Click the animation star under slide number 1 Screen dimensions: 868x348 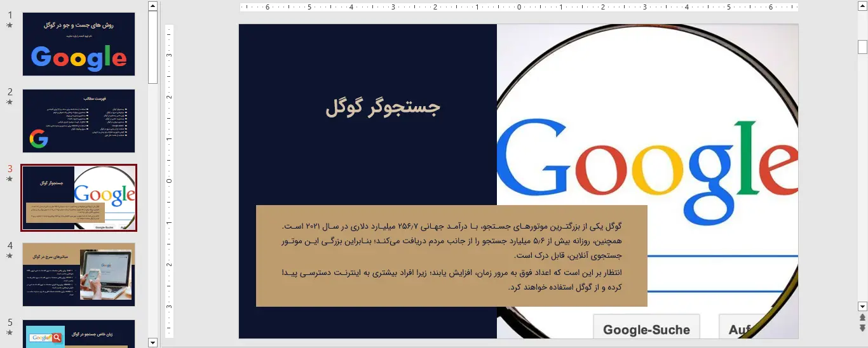(10, 25)
